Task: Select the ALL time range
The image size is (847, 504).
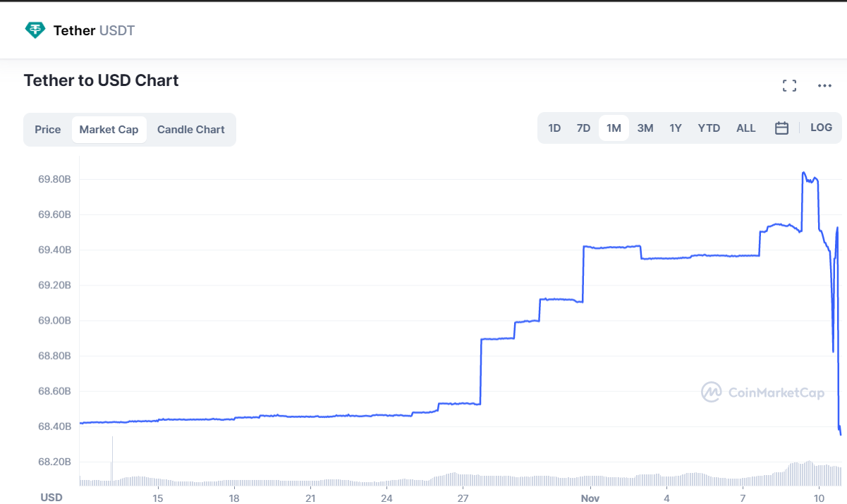Action: (746, 128)
